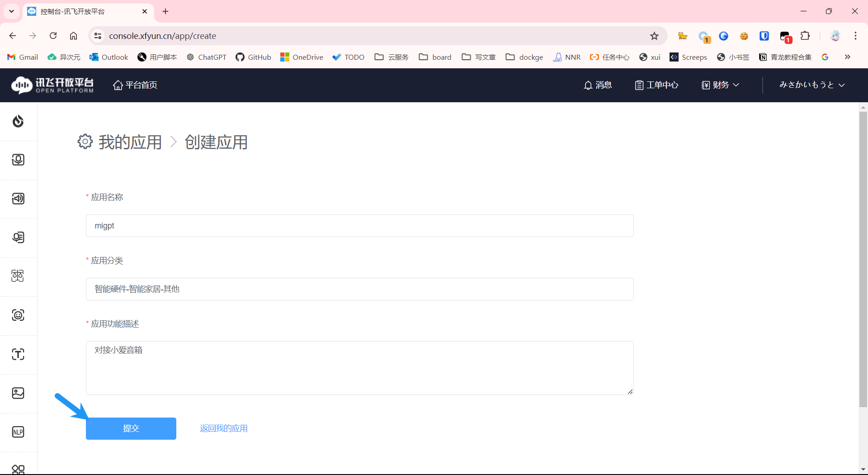Open the browser extensions puzzle icon
The width and height of the screenshot is (868, 475).
[x=805, y=36]
